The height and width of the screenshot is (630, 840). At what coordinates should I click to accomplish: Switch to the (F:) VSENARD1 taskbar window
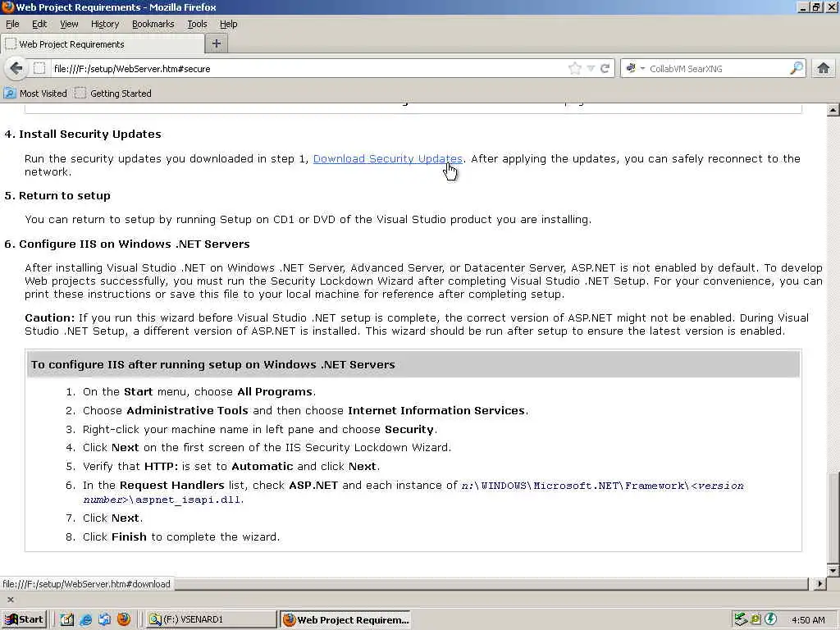tap(211, 619)
